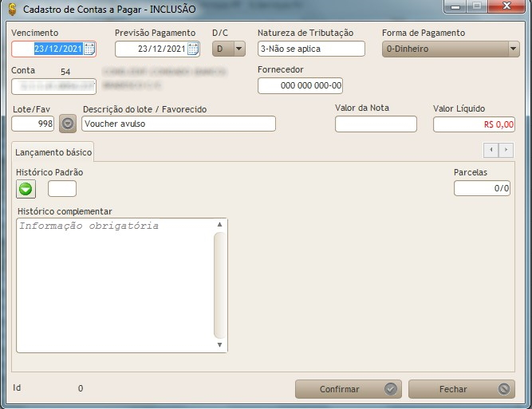Click the green Histórico Padrão arrow icon
The image size is (532, 409).
(26, 189)
